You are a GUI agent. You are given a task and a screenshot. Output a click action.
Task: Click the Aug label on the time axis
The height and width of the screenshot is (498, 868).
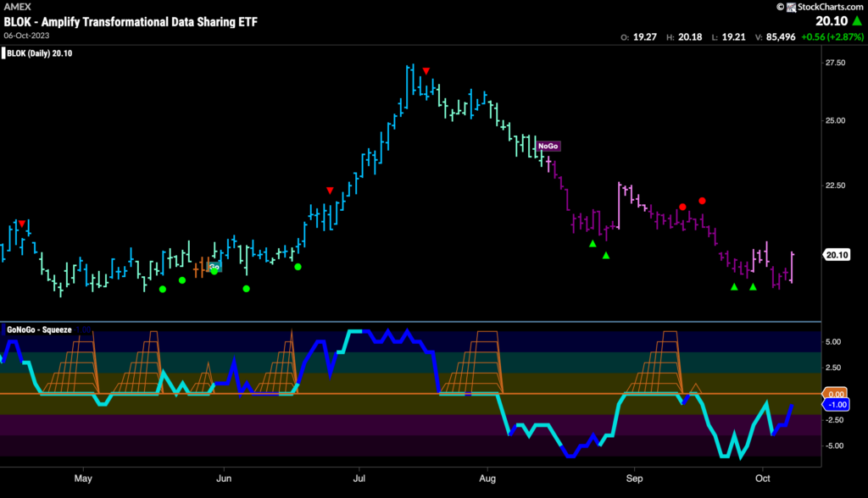487,478
